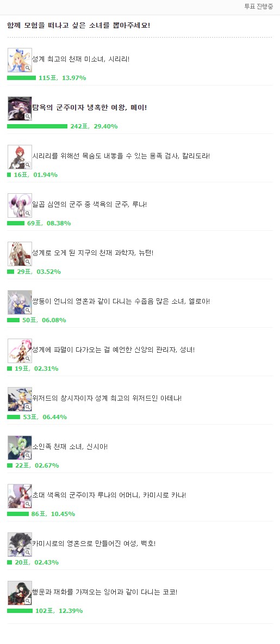Select the poll option for 시리러
Viewport: 280px width, 644px height.
coord(81,59)
